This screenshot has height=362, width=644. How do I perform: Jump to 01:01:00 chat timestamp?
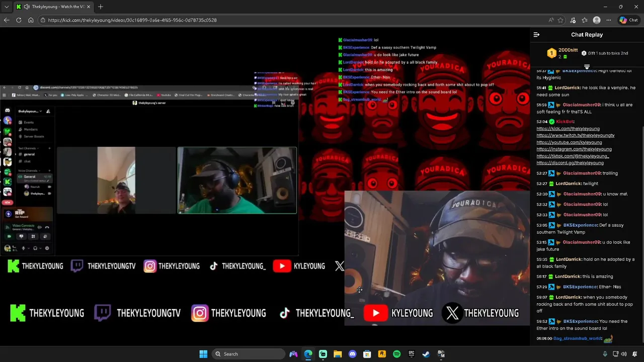(544, 338)
